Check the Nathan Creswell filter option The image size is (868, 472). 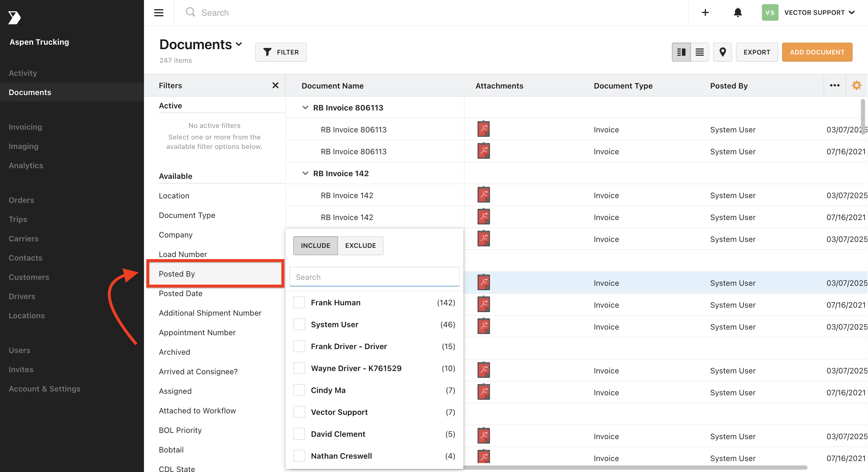[x=299, y=456]
